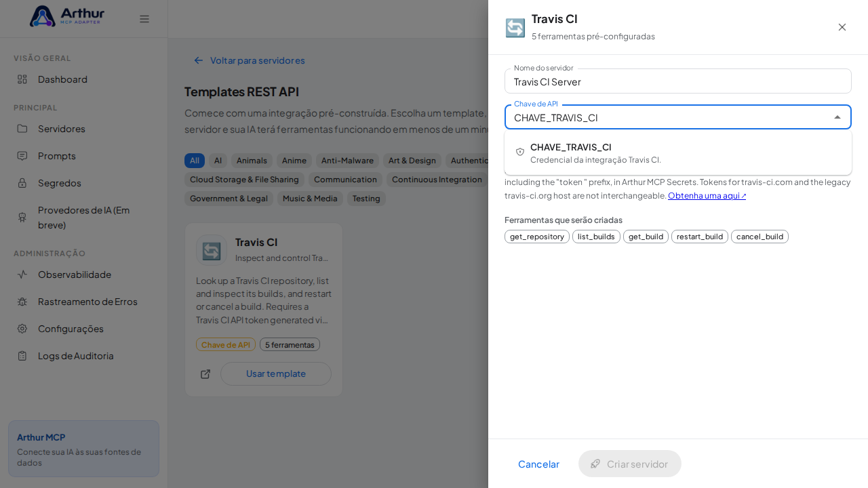Filter templates by Anime category

(x=294, y=161)
